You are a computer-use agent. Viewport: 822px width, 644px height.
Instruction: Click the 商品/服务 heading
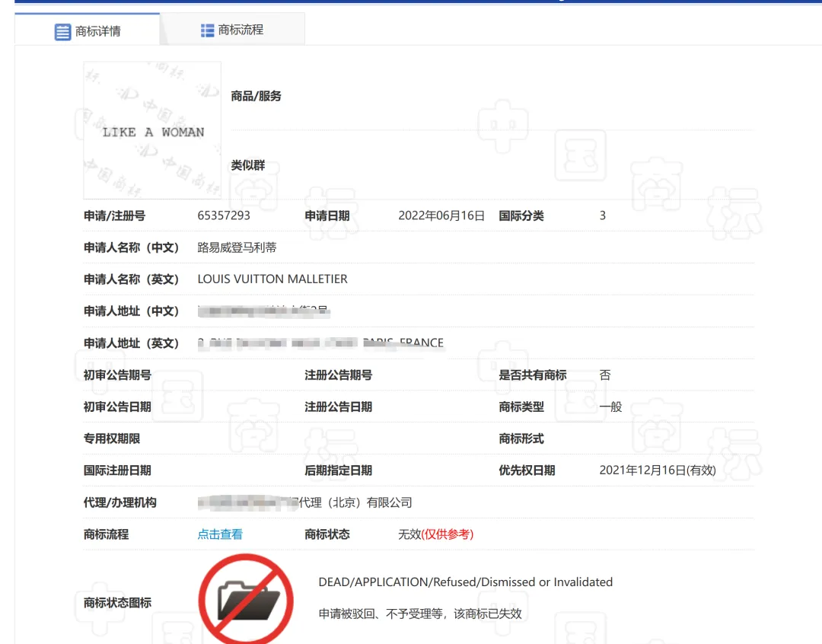coord(256,96)
